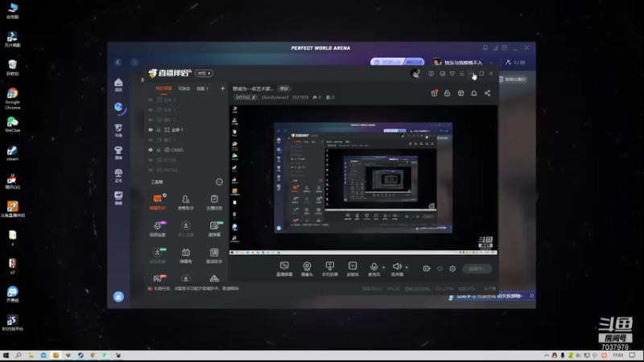Click the round blue icon at sidebar bottom
The width and height of the screenshot is (644, 362).
pyautogui.click(x=118, y=296)
